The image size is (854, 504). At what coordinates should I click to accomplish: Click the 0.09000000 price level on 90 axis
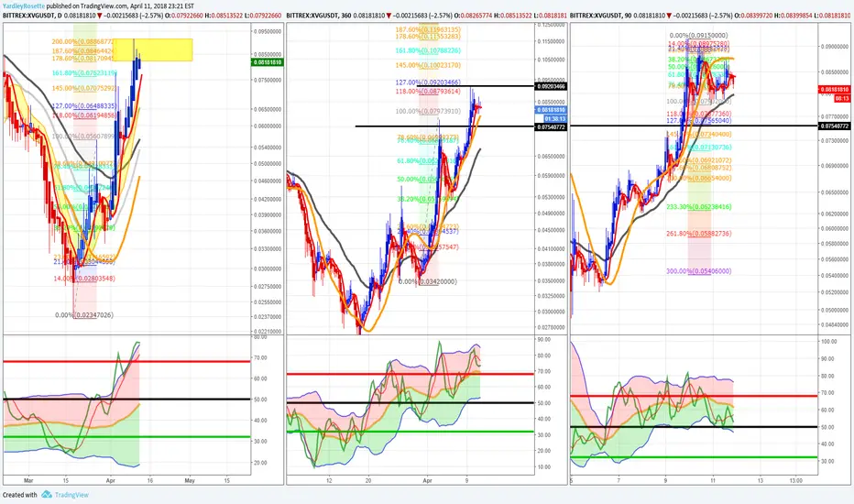835,47
